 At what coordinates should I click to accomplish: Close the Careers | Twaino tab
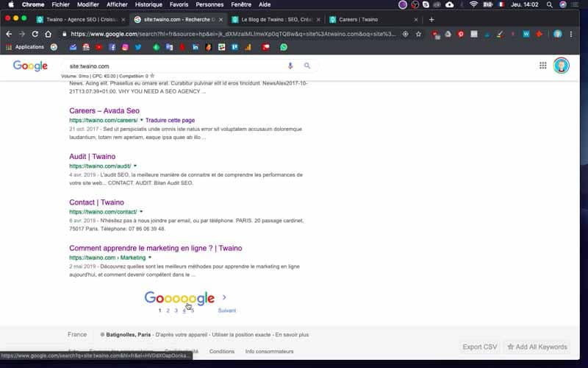pos(416,20)
